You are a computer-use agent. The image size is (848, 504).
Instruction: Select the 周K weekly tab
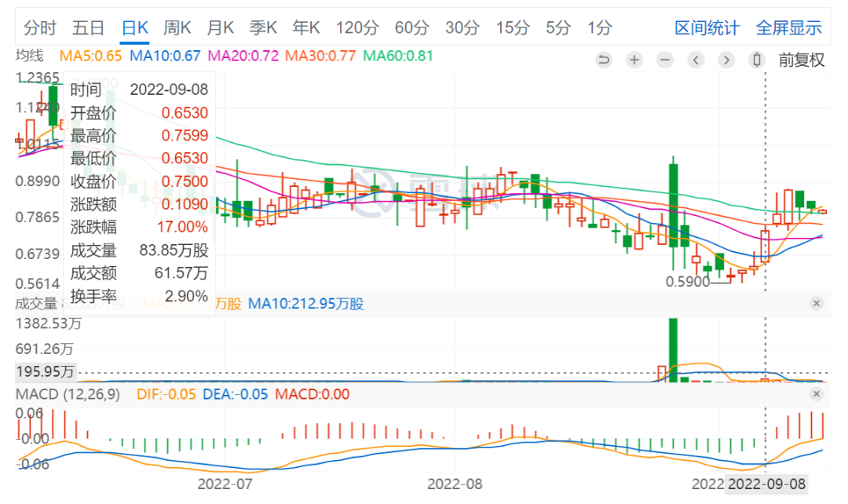pos(177,27)
